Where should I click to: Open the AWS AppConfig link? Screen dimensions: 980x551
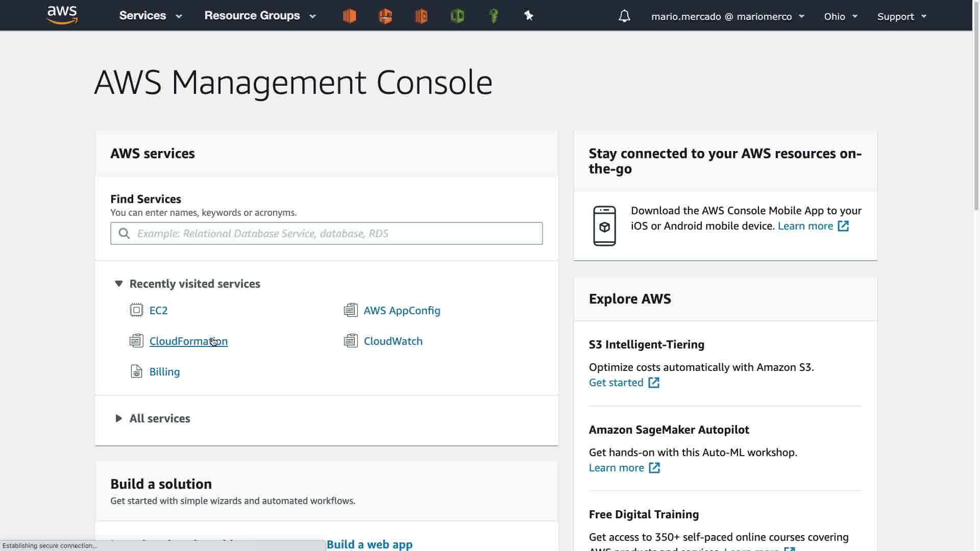point(402,311)
